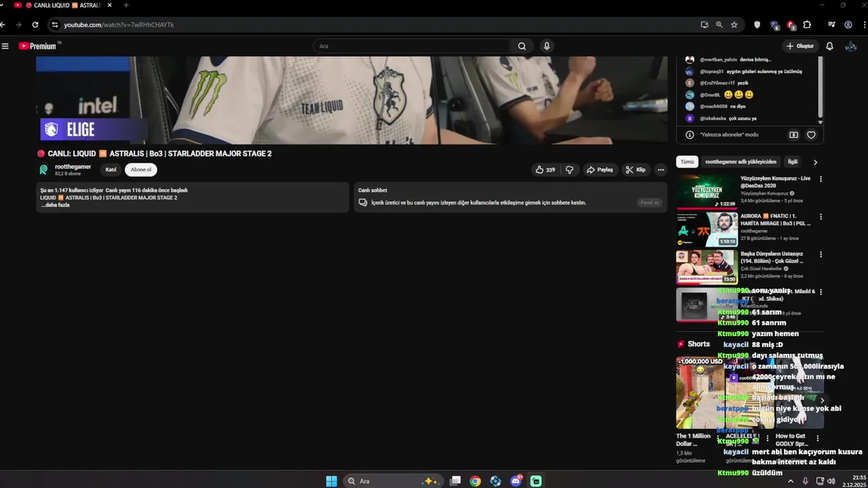Click the Paneli aç chat panel button
868x488 pixels.
tap(649, 203)
